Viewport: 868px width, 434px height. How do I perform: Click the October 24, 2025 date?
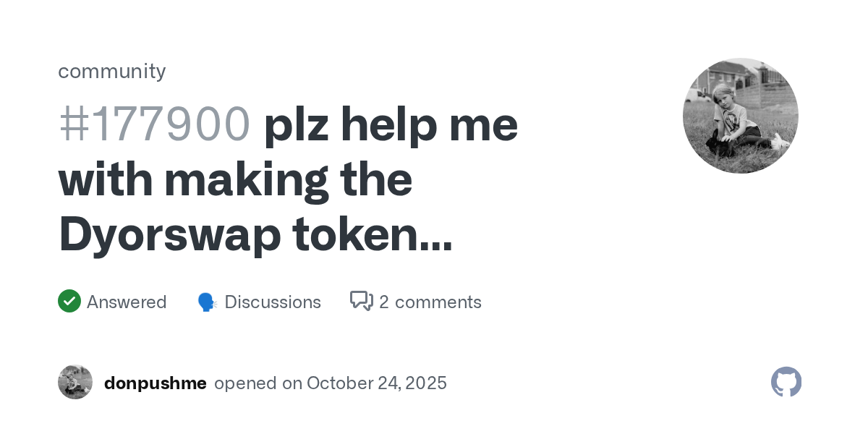click(377, 383)
